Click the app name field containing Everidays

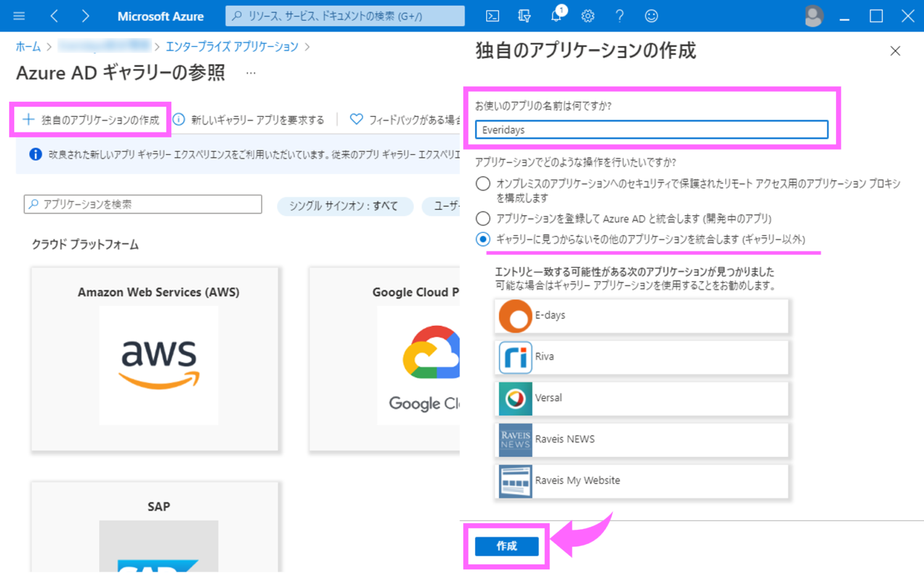[651, 129]
